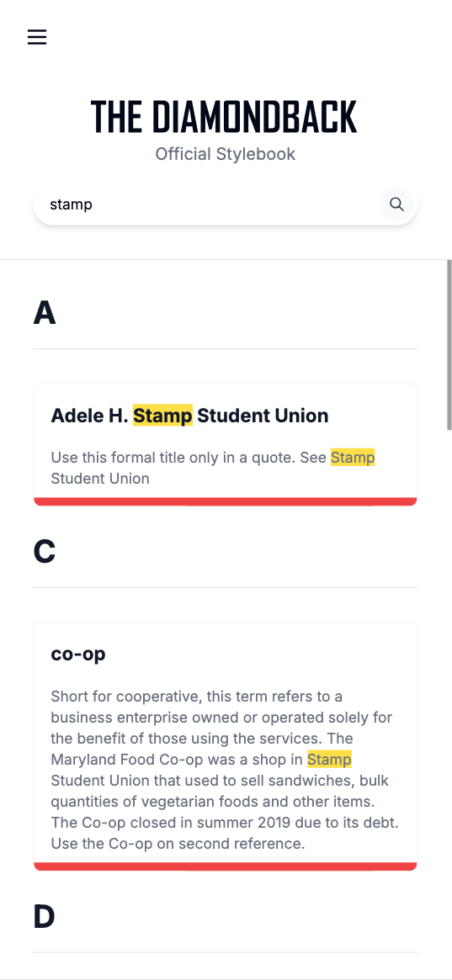
Task: Open the Adele H. Stamp Student Union entry title
Action: [x=189, y=415]
